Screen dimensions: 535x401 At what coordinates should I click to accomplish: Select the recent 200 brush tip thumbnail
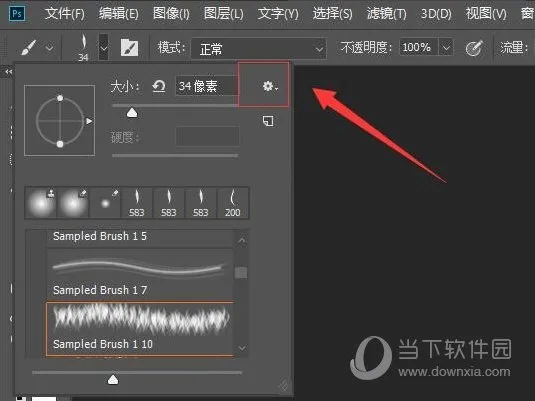pos(233,203)
